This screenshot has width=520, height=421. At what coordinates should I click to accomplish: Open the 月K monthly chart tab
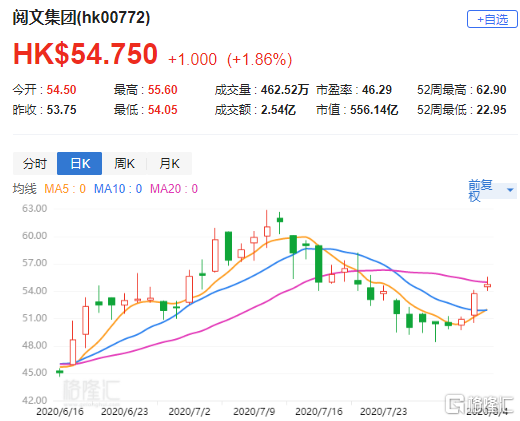[x=169, y=163]
